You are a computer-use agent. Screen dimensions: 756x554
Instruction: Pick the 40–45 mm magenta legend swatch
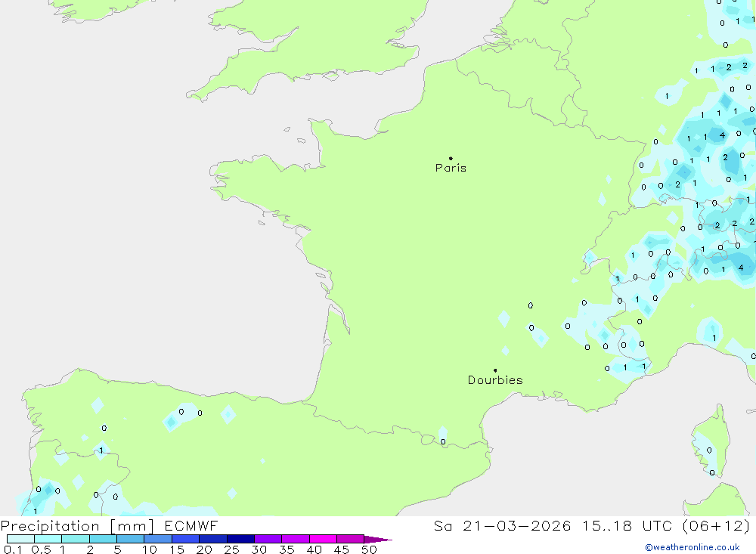[x=323, y=539]
